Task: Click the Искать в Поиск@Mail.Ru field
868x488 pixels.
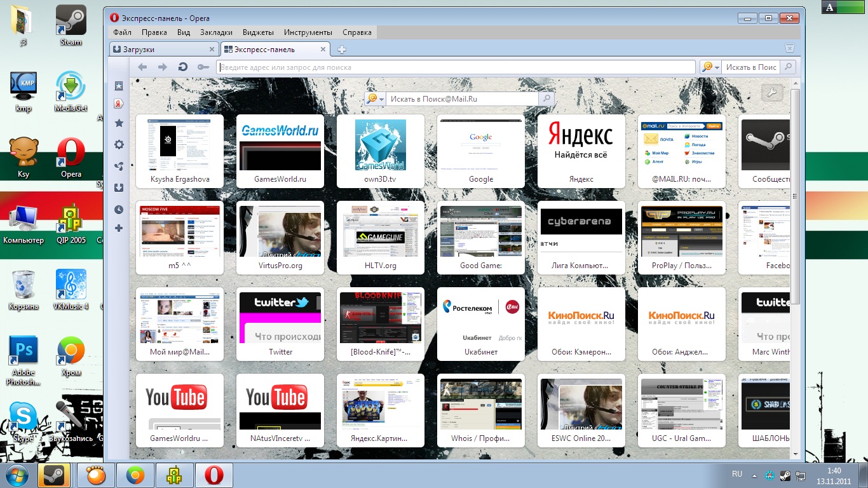Action: click(463, 98)
